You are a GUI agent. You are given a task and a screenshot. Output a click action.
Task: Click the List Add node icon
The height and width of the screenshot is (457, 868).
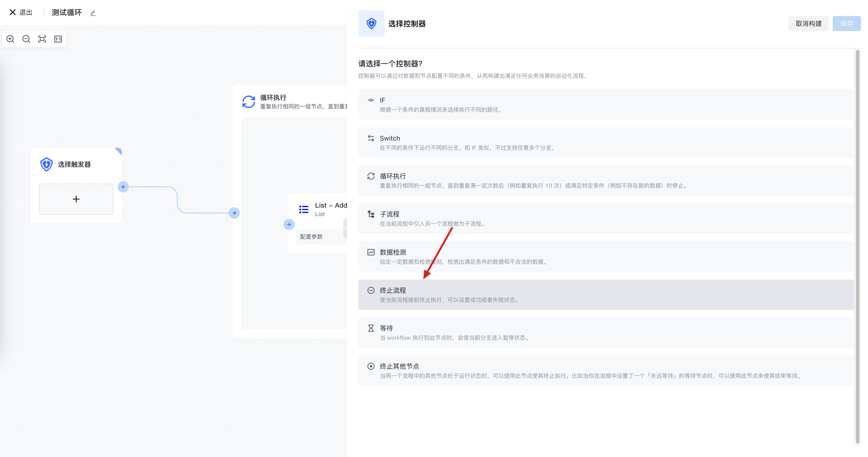(x=304, y=209)
